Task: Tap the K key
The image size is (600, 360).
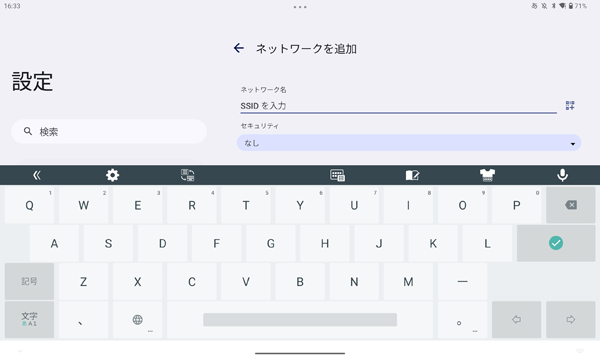Action: pyautogui.click(x=433, y=243)
